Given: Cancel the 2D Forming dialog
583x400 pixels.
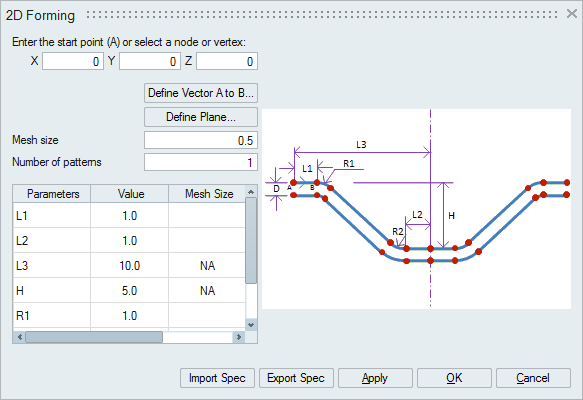Looking at the screenshot, I should [x=533, y=378].
